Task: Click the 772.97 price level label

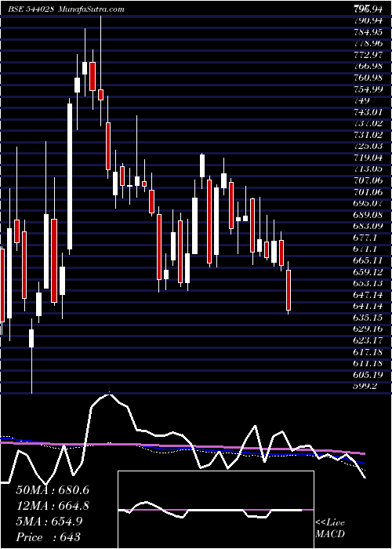Action: pyautogui.click(x=370, y=55)
